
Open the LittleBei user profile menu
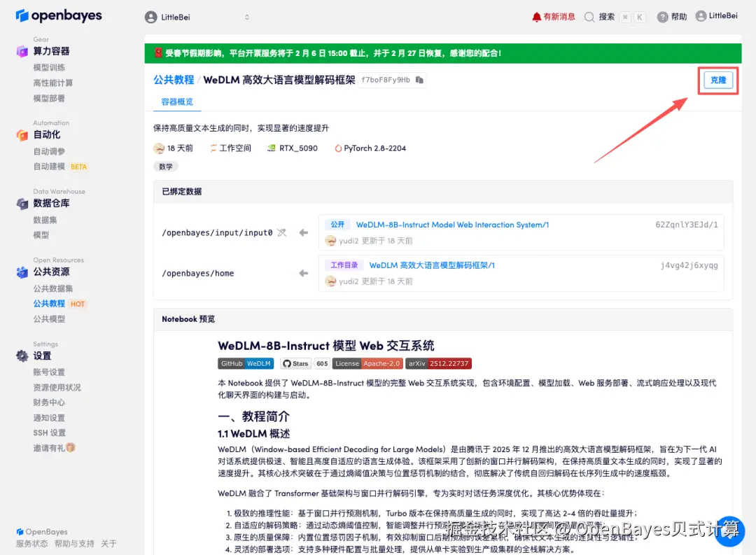point(717,16)
